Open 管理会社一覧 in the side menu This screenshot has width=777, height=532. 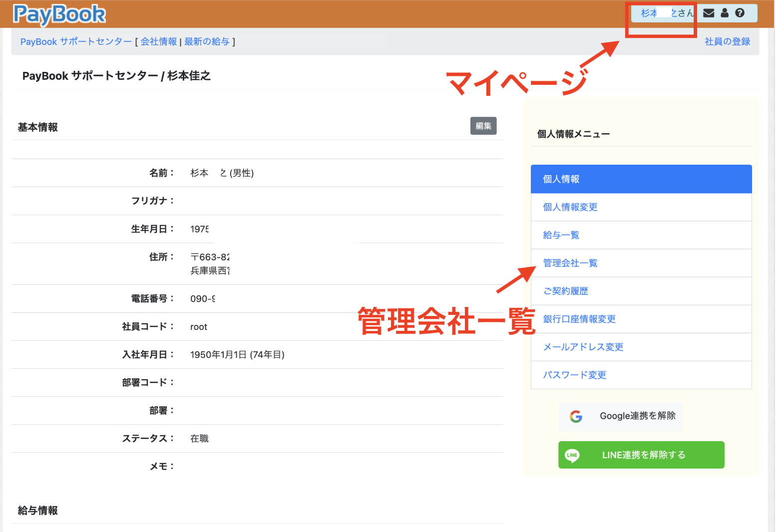[641, 263]
